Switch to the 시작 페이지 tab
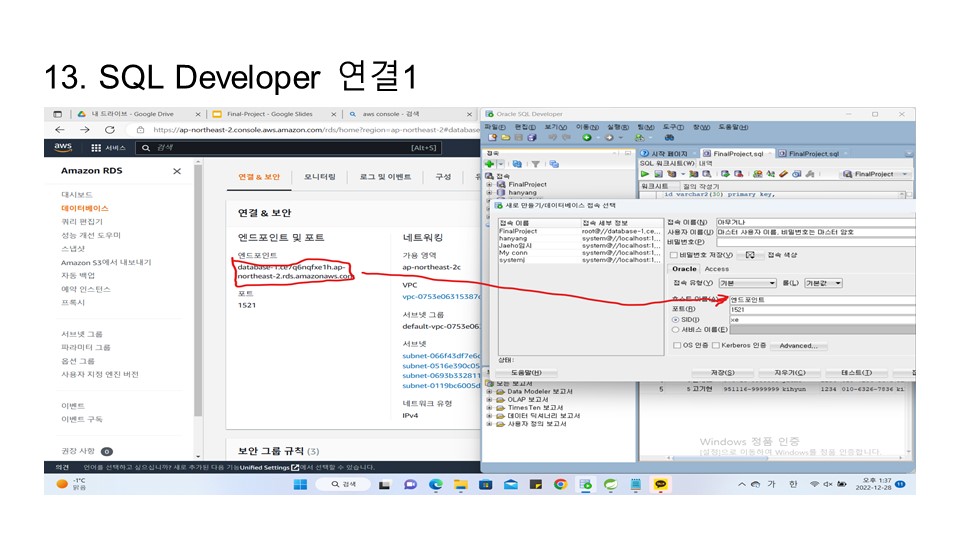The width and height of the screenshot is (960, 540). click(x=668, y=154)
